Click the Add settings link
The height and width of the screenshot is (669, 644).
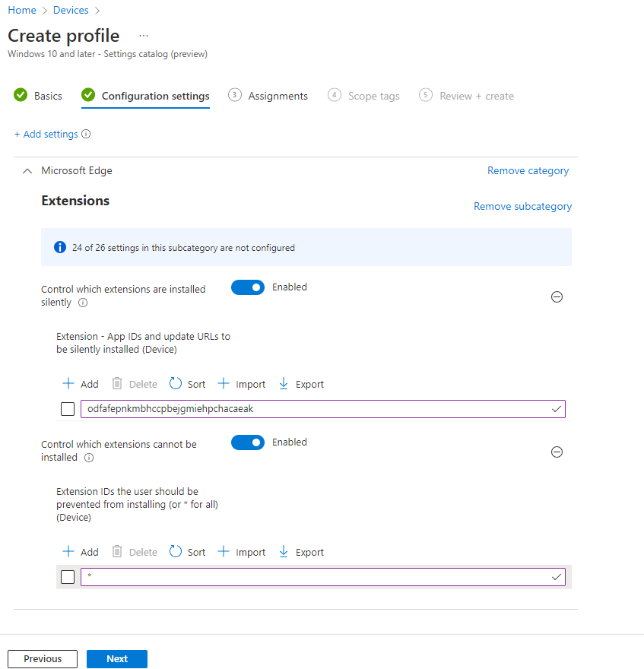pyautogui.click(x=46, y=134)
